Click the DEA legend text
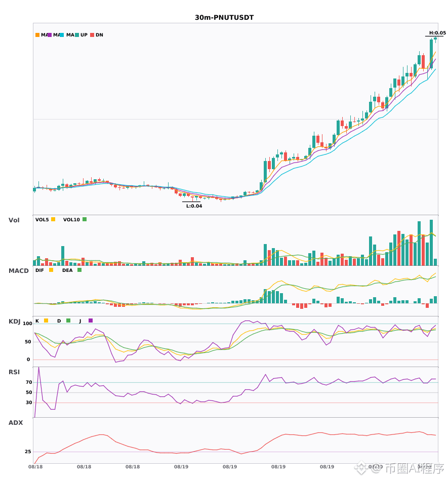The height and width of the screenshot is (481, 448). 67,270
